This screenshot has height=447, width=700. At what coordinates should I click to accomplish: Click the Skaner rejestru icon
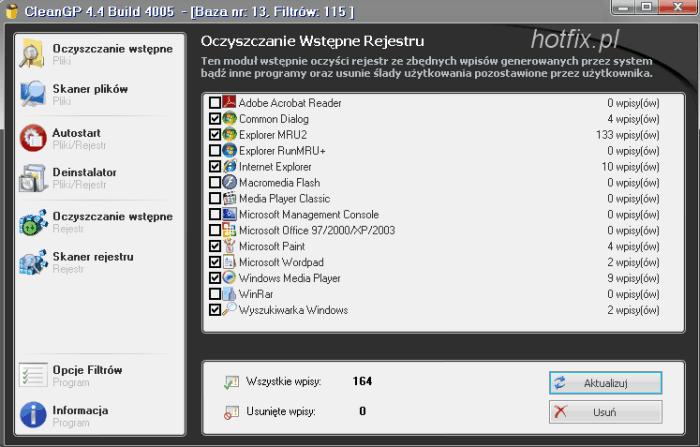33,262
